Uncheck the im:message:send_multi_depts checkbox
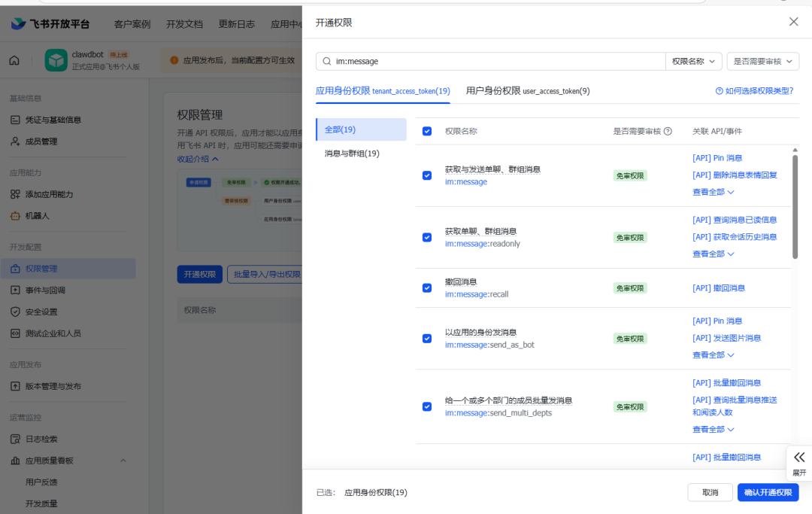This screenshot has height=514, width=812. pyautogui.click(x=427, y=406)
